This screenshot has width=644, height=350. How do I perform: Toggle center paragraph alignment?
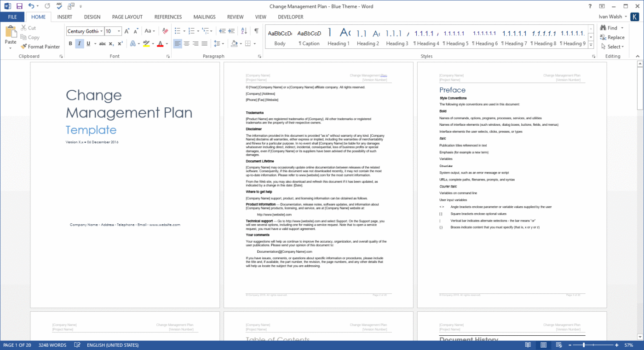[186, 43]
